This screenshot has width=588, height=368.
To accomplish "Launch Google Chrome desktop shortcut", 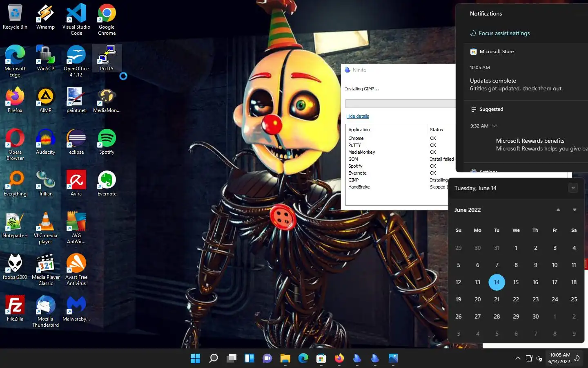I will (107, 20).
